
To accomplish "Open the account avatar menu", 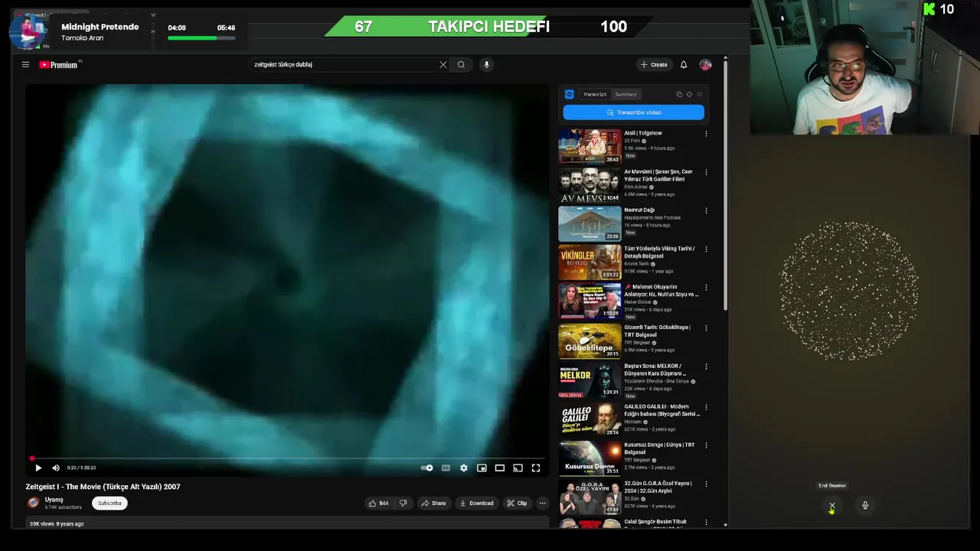I will [705, 64].
